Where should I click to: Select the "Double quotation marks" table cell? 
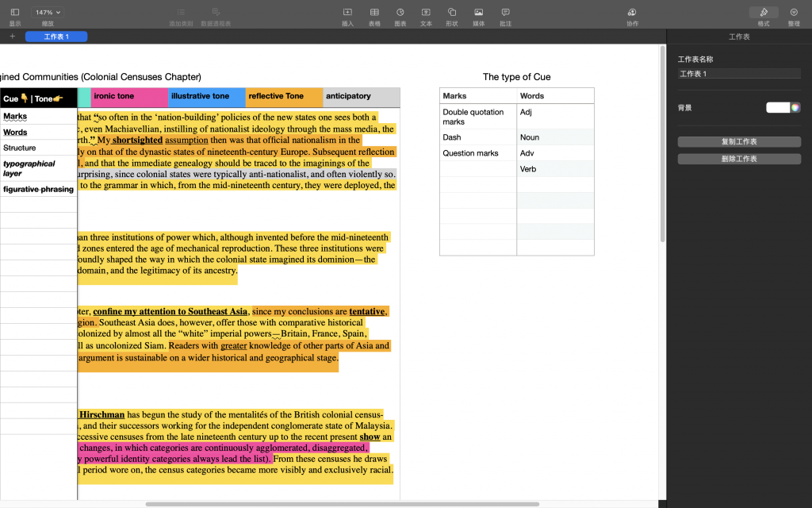pos(477,117)
